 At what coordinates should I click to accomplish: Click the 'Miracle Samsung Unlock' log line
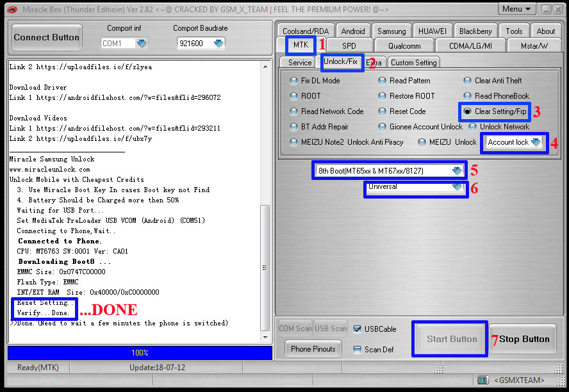[x=52, y=159]
